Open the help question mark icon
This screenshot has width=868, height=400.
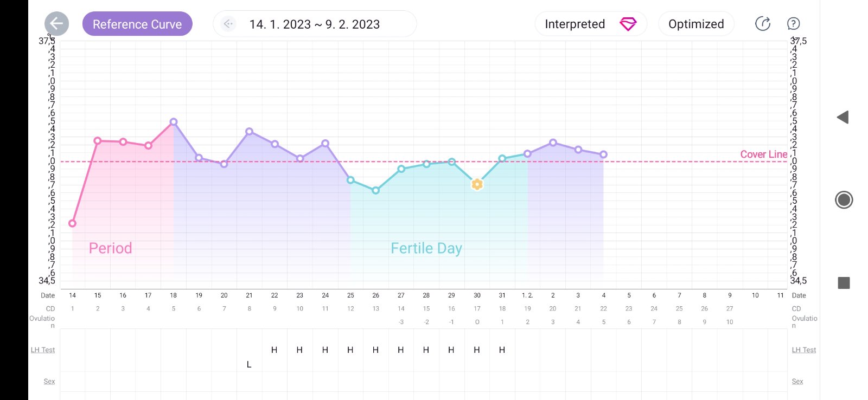(793, 24)
